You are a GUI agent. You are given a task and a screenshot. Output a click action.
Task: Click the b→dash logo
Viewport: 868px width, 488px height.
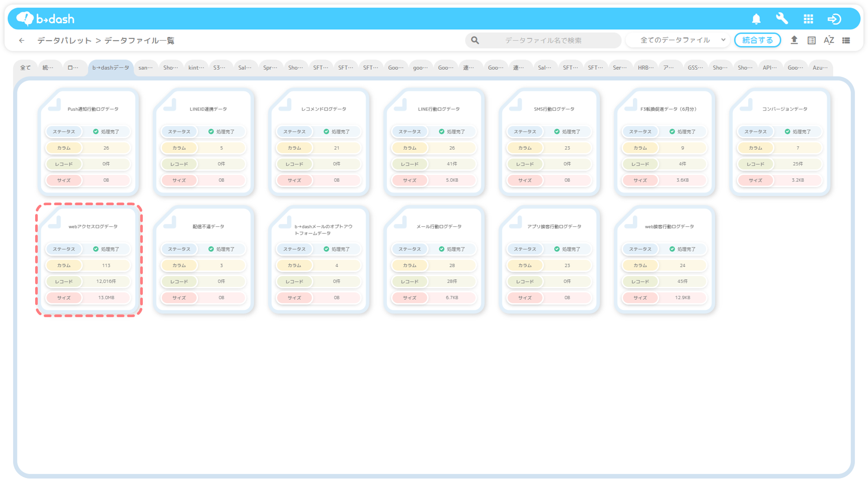(x=45, y=19)
